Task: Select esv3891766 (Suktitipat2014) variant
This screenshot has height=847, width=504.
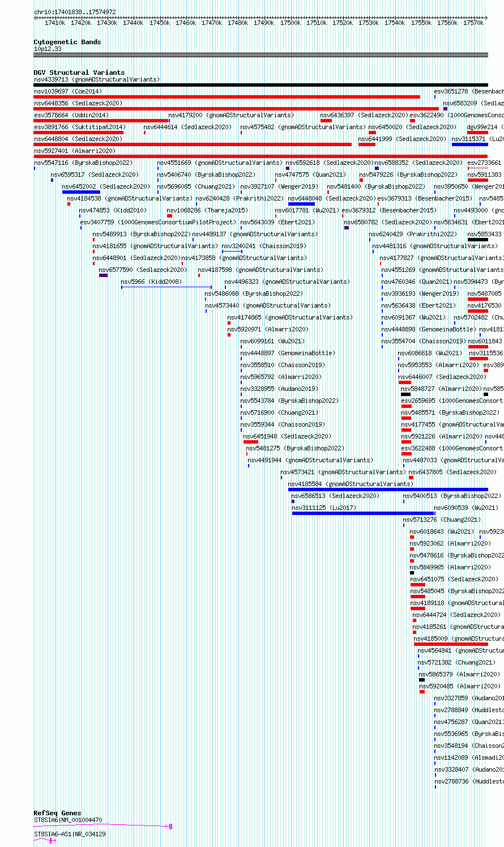Action: coord(80,127)
